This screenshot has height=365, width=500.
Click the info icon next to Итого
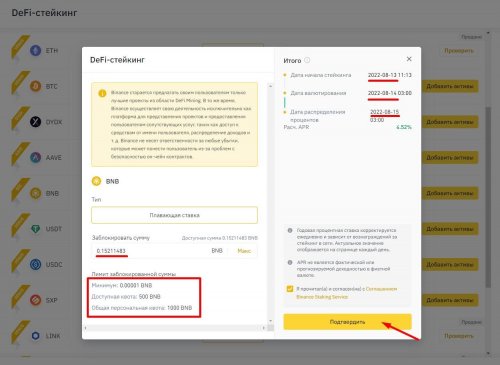click(x=307, y=60)
